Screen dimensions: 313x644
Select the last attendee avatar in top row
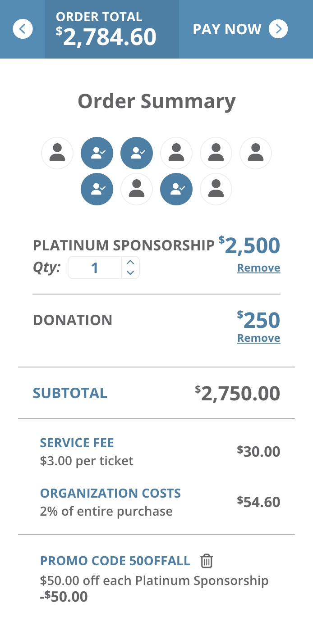click(x=256, y=153)
